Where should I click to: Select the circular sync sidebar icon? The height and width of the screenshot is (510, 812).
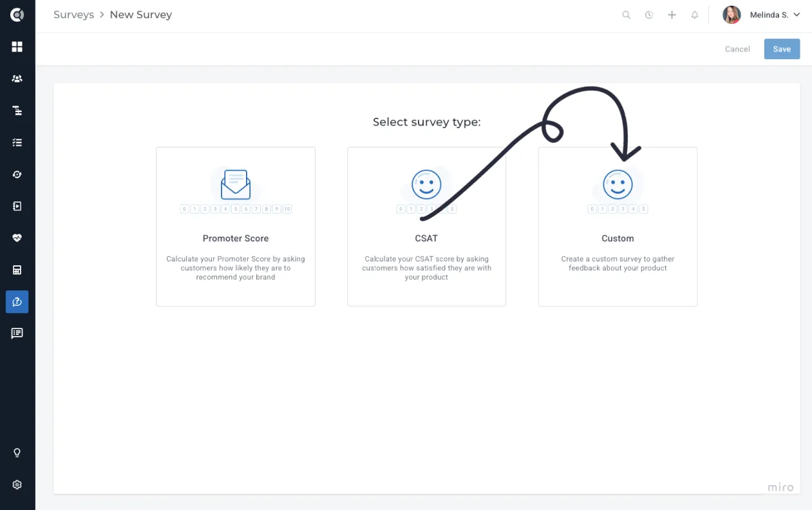(17, 175)
